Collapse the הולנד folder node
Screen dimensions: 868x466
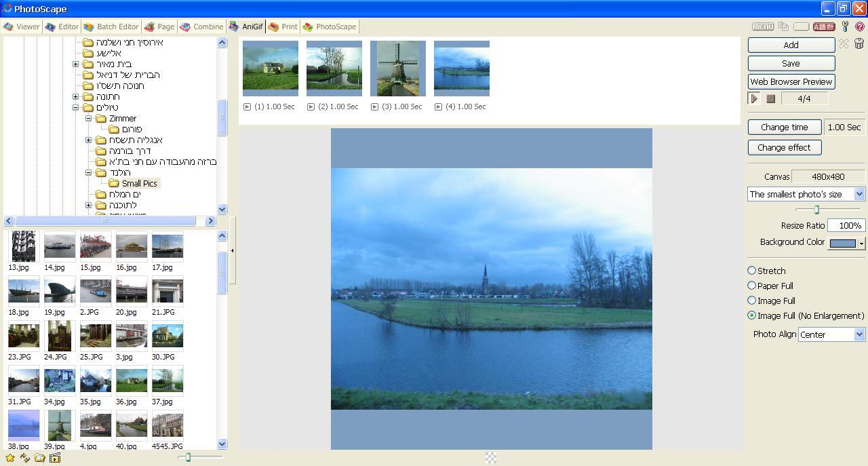point(89,172)
